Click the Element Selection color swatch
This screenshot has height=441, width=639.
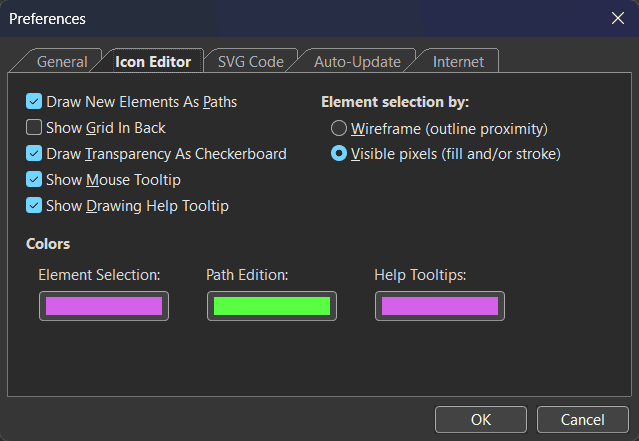point(104,306)
